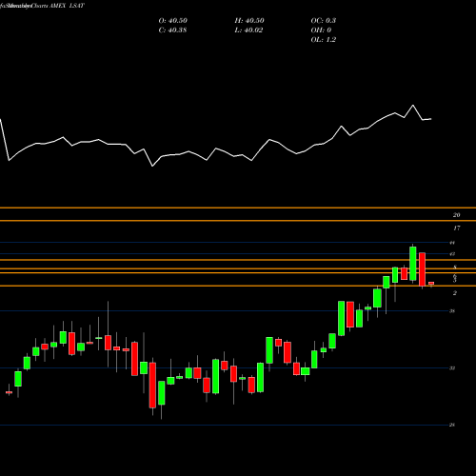The width and height of the screenshot is (476, 476).
Task: Click the 'C: 40.38' close price value
Action: [172, 30]
